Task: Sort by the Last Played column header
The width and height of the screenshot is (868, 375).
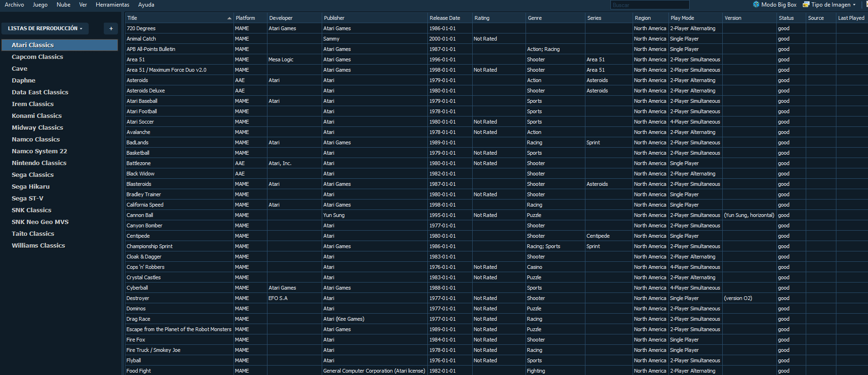Action: click(x=851, y=18)
